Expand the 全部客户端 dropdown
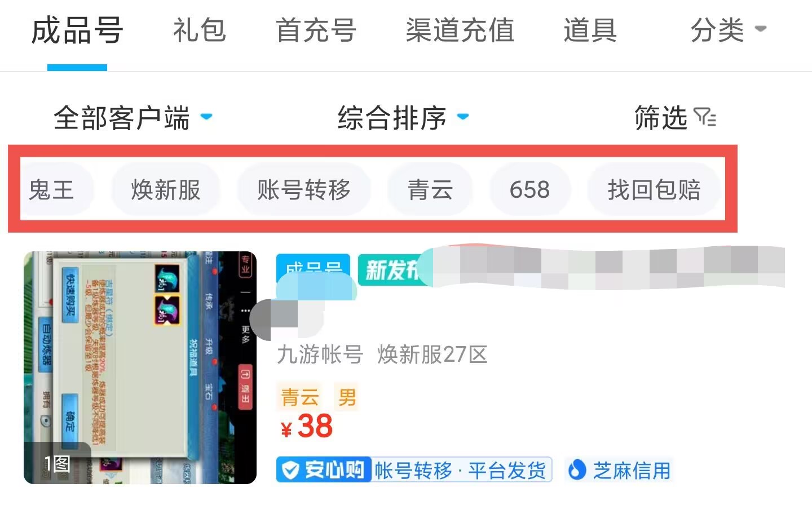The width and height of the screenshot is (812, 510). point(133,118)
